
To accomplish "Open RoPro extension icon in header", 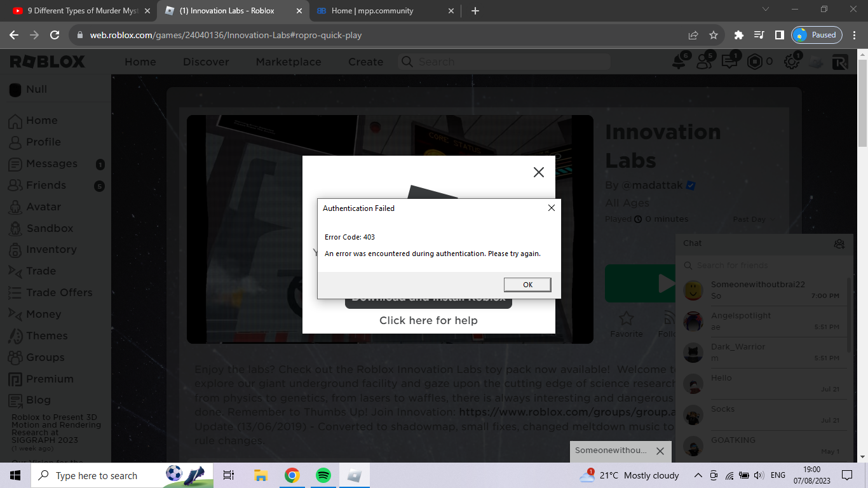I will pos(840,62).
